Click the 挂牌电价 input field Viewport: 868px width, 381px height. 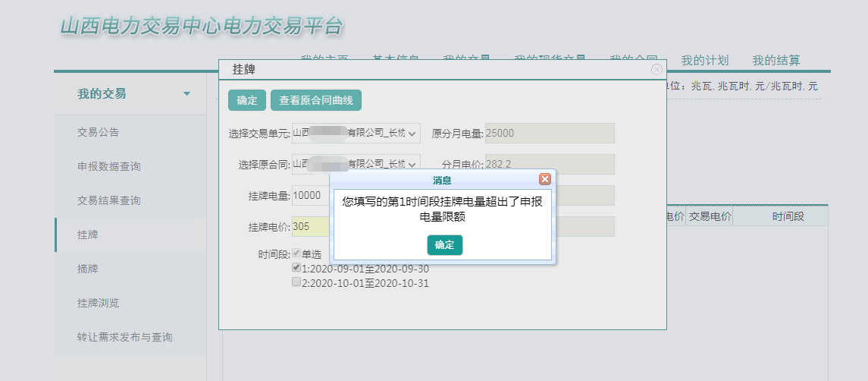tap(310, 226)
